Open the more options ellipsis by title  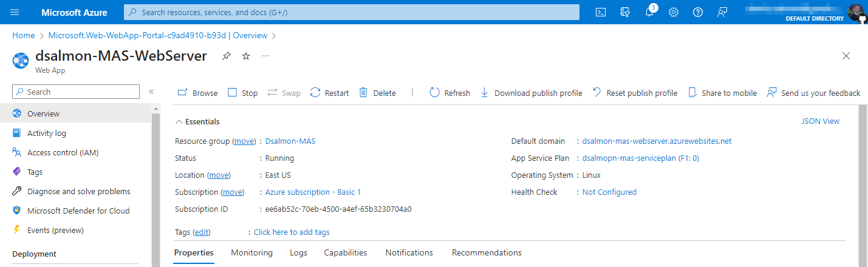click(265, 56)
